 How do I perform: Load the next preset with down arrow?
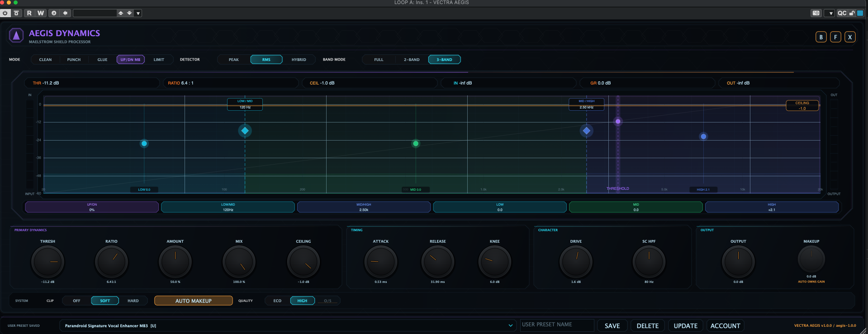click(129, 13)
